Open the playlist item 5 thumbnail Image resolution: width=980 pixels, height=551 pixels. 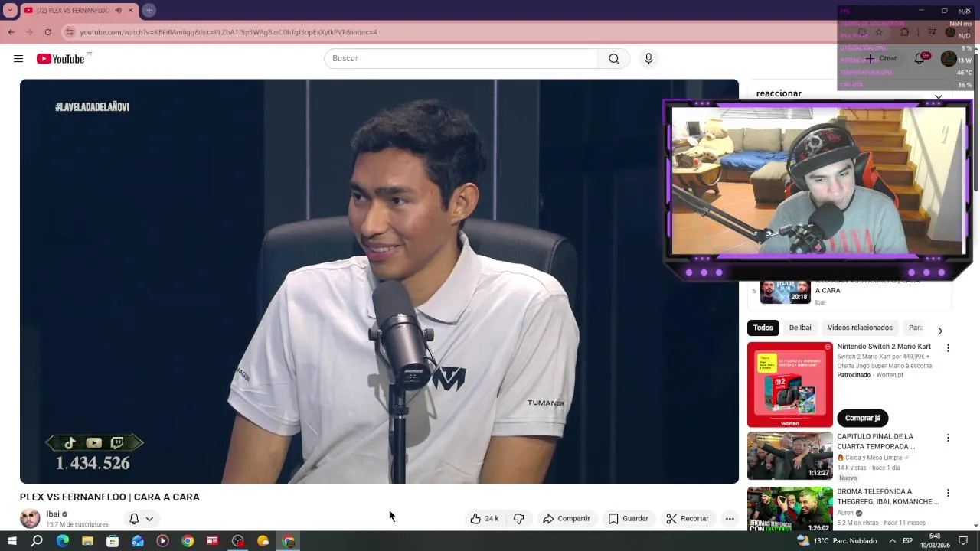(786, 292)
